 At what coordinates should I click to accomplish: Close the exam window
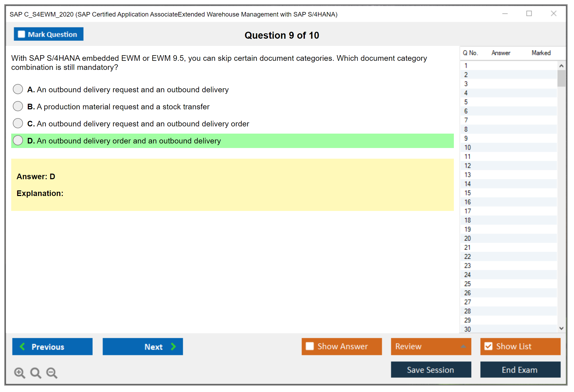[x=553, y=14]
